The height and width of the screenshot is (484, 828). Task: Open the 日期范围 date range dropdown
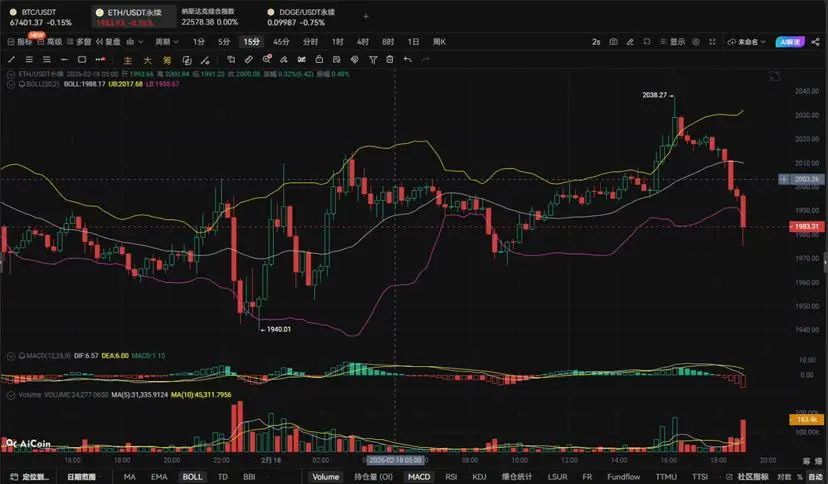tap(83, 477)
